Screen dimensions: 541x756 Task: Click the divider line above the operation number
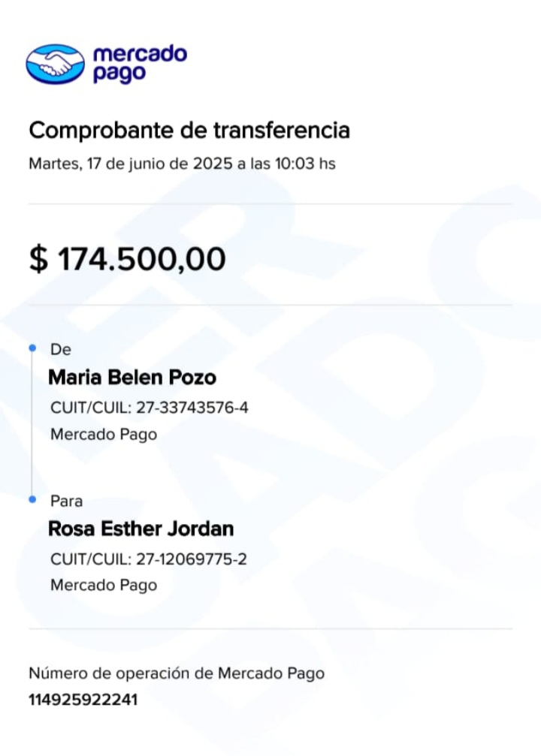coord(270,628)
